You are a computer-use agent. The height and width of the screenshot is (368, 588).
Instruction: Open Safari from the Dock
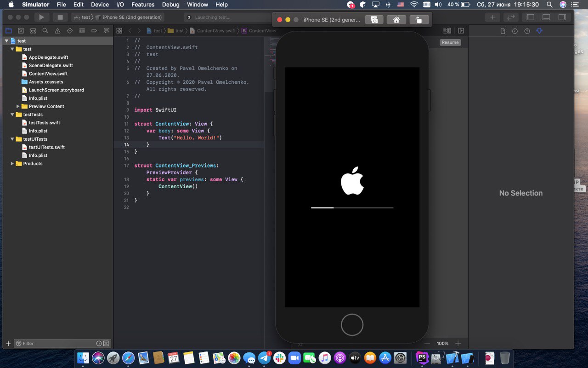(128, 358)
